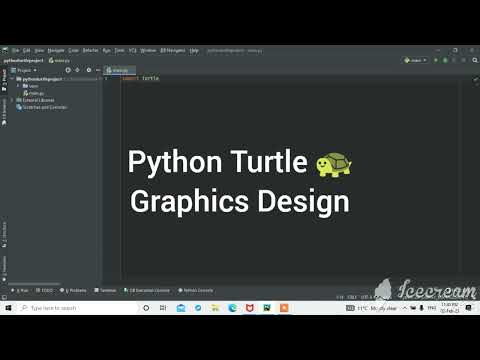Screen dimensions: 480x360
Task: Click the taskbar clock and date
Action: 450,308
